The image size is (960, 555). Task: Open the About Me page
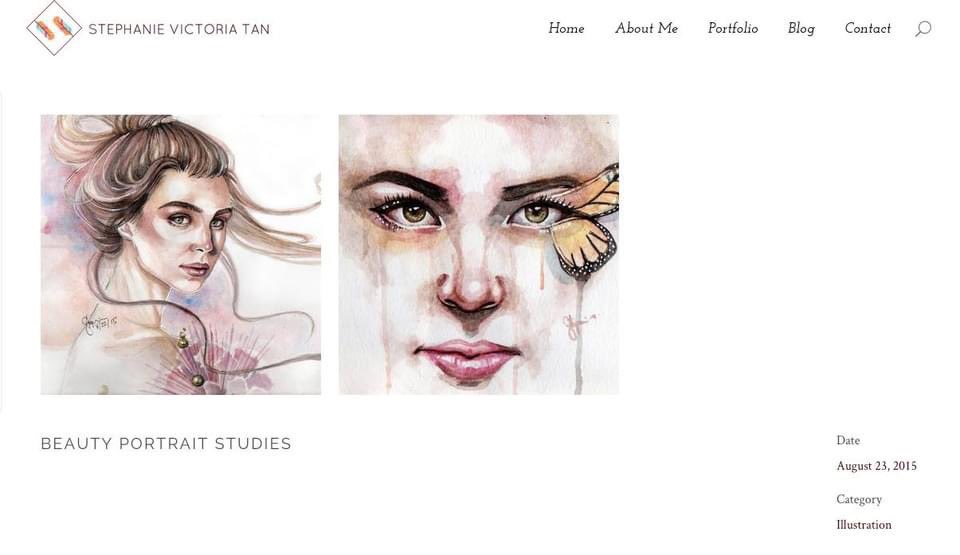click(646, 29)
